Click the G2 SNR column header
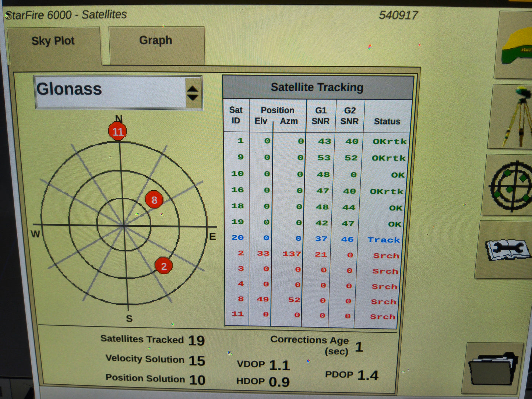532x399 pixels. [x=349, y=116]
